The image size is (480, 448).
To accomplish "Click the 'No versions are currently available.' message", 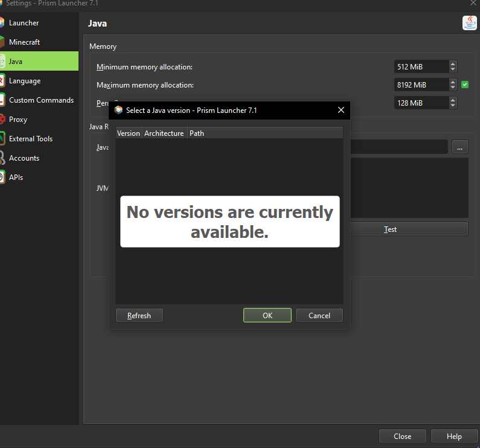I will pyautogui.click(x=230, y=222).
